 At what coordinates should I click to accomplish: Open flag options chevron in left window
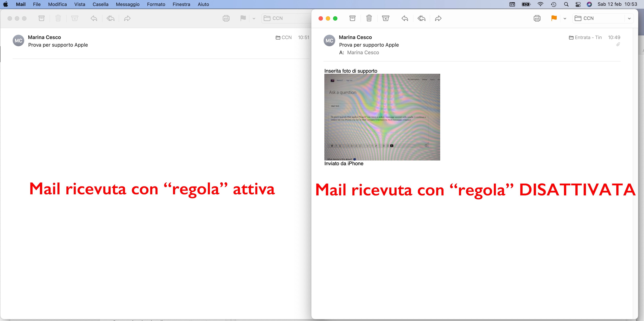tap(254, 18)
